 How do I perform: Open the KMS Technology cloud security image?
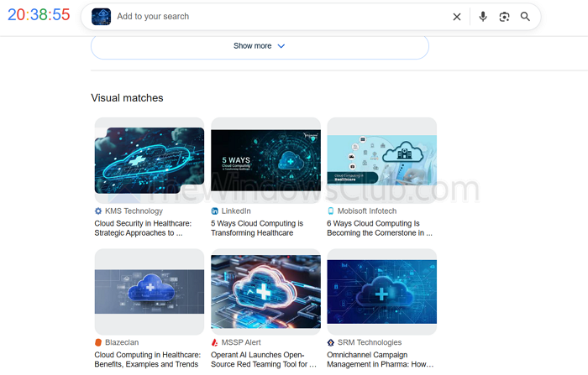pos(150,160)
